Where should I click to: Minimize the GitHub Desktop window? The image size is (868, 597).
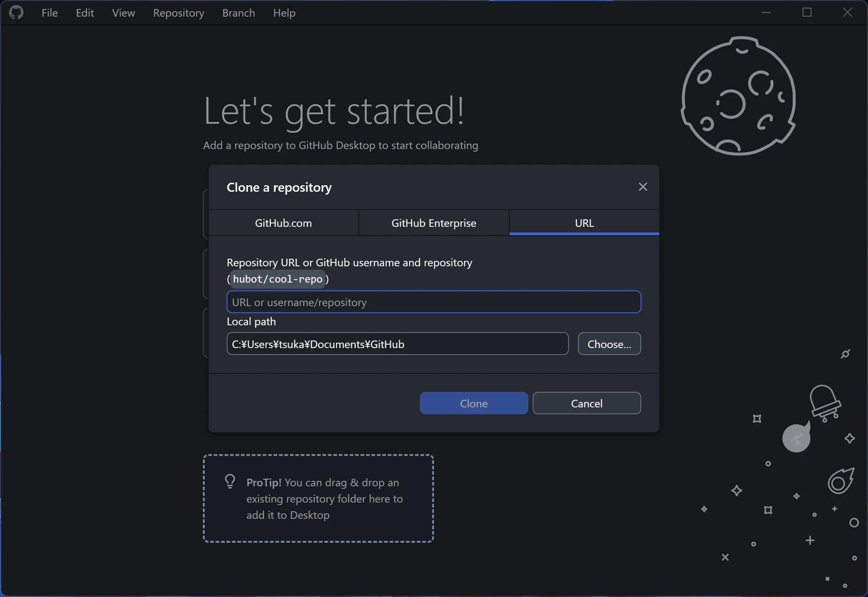coord(766,13)
